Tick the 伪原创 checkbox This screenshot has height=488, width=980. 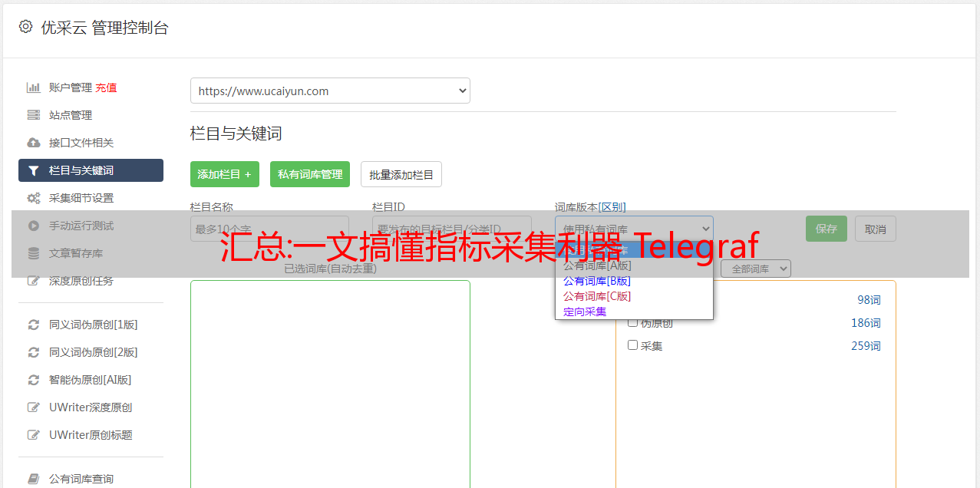633,322
